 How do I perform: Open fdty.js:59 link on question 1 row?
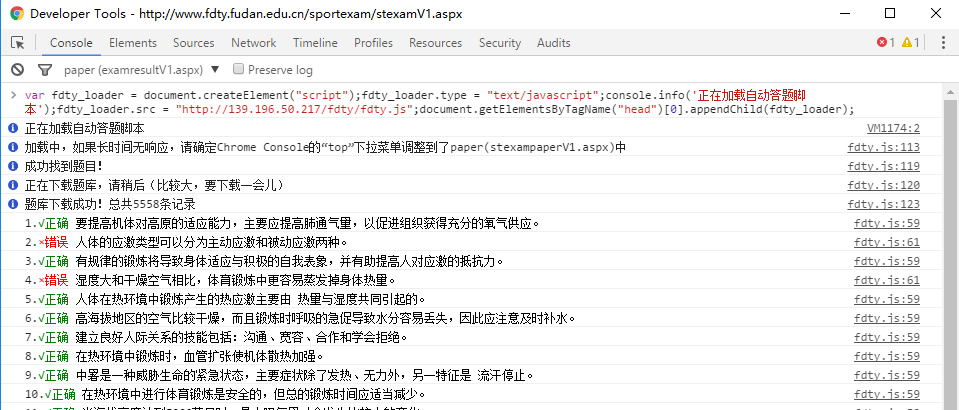(x=887, y=223)
